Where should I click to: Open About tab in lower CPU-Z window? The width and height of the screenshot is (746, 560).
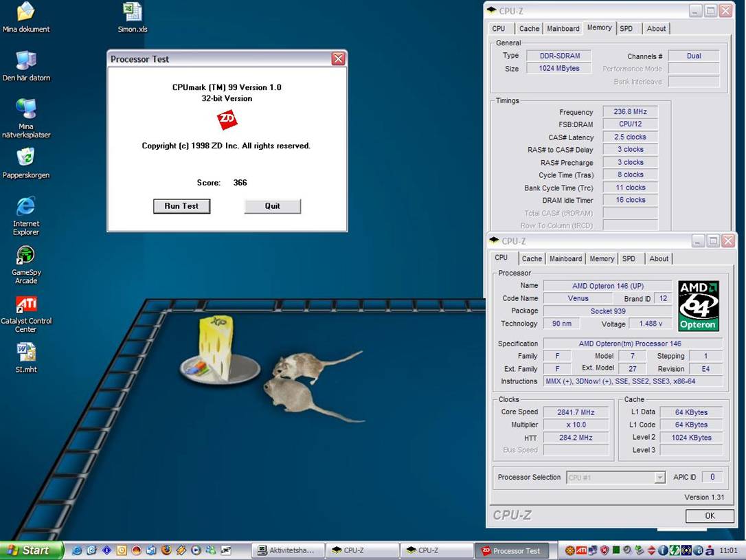(659, 259)
